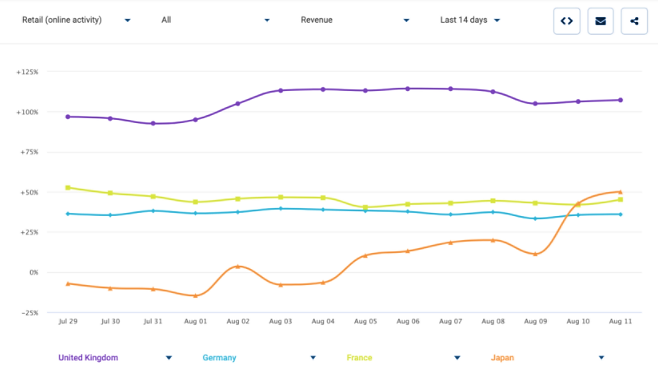Click the share icon button
658x383 pixels.
[634, 21]
